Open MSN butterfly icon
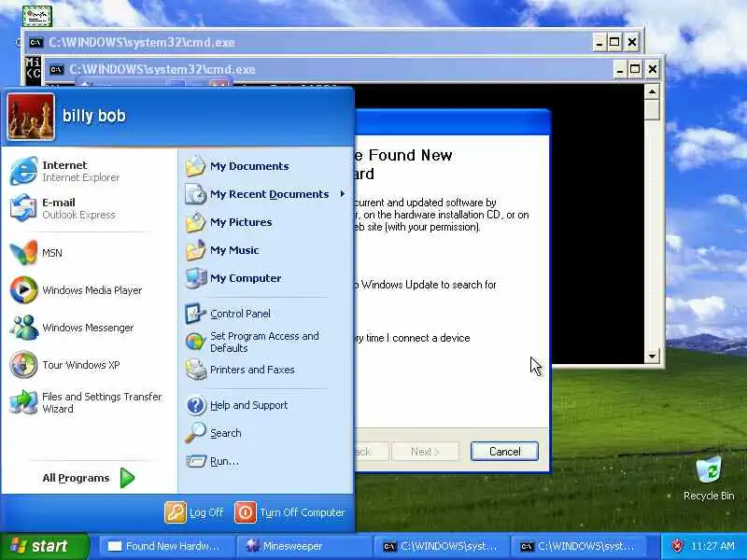Viewport: 747px width, 560px height. point(23,252)
